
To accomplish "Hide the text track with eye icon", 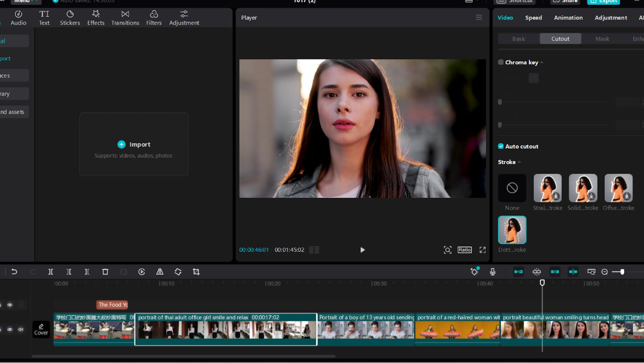I will pos(10,305).
